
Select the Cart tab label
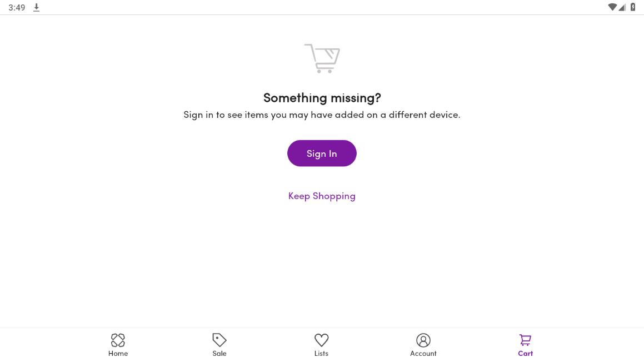click(x=525, y=353)
